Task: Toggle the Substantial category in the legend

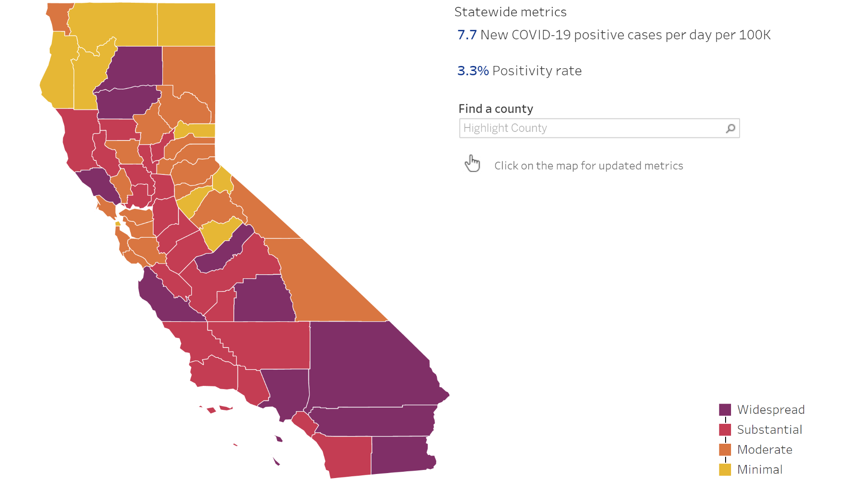Action: coord(769,429)
